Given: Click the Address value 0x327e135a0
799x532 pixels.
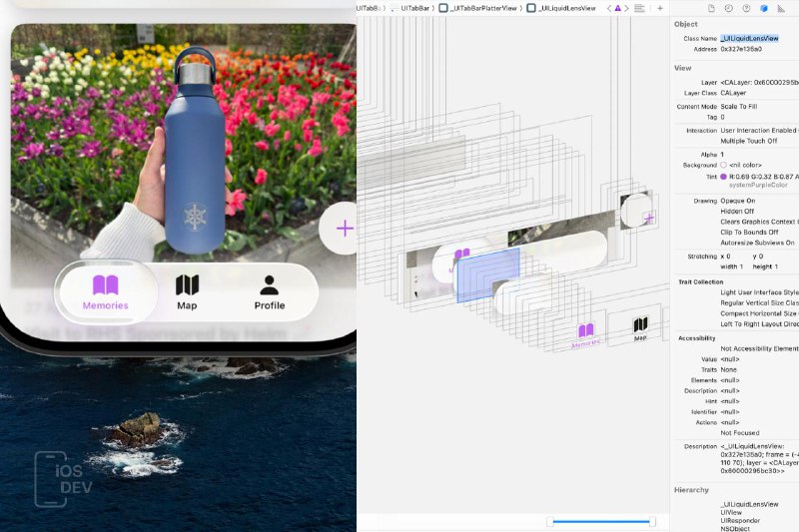Looking at the screenshot, I should pos(741,49).
